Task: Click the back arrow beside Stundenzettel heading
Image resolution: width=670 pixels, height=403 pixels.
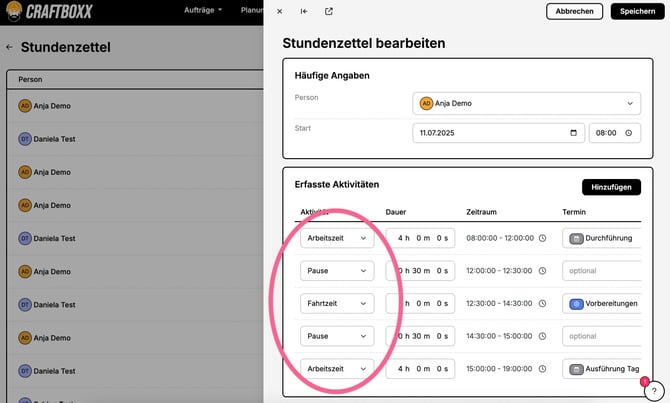Action: [9, 47]
